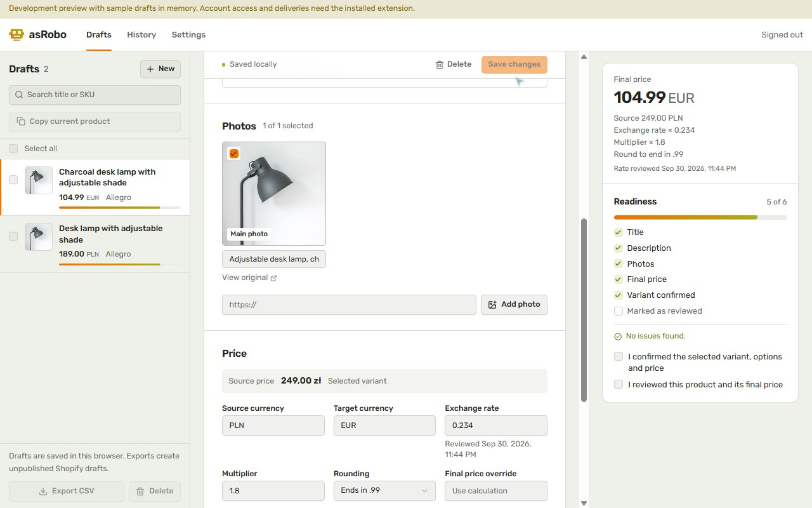Switch to the Drafts tab
This screenshot has height=508, width=812.
[99, 35]
